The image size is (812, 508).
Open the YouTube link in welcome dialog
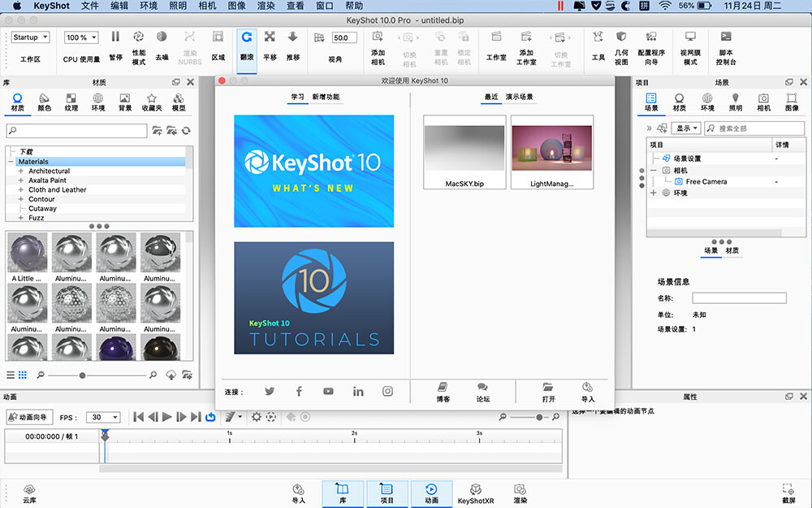point(328,392)
